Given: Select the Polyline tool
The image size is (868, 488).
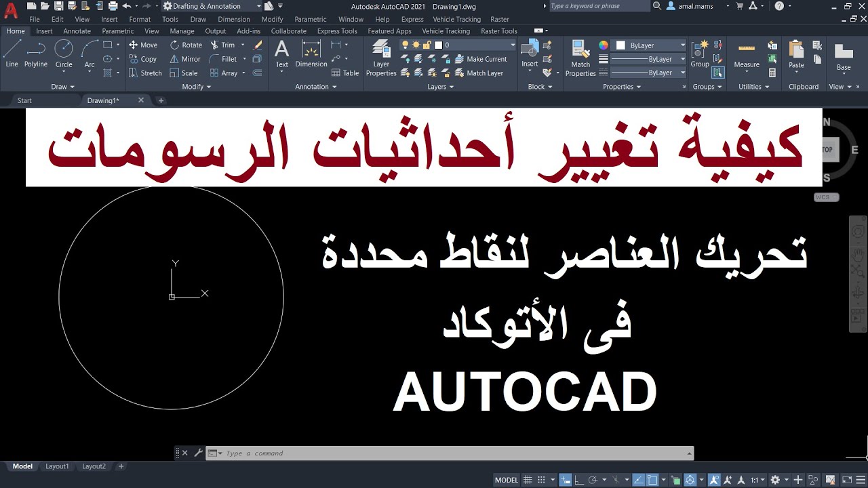Looking at the screenshot, I should coord(36,54).
